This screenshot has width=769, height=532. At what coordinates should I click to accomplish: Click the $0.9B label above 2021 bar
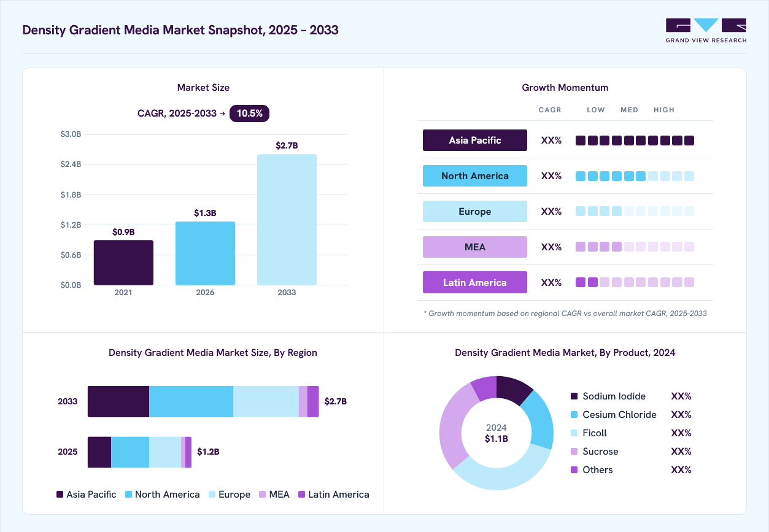[123, 232]
